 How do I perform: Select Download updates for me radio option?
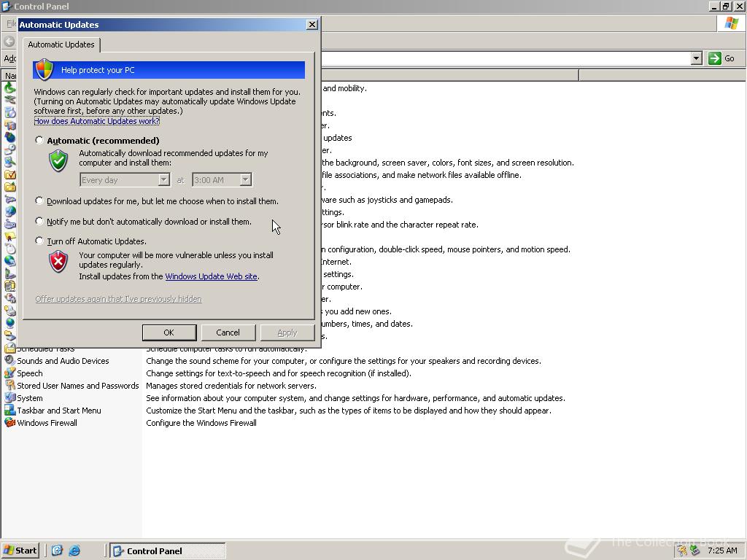[39, 201]
